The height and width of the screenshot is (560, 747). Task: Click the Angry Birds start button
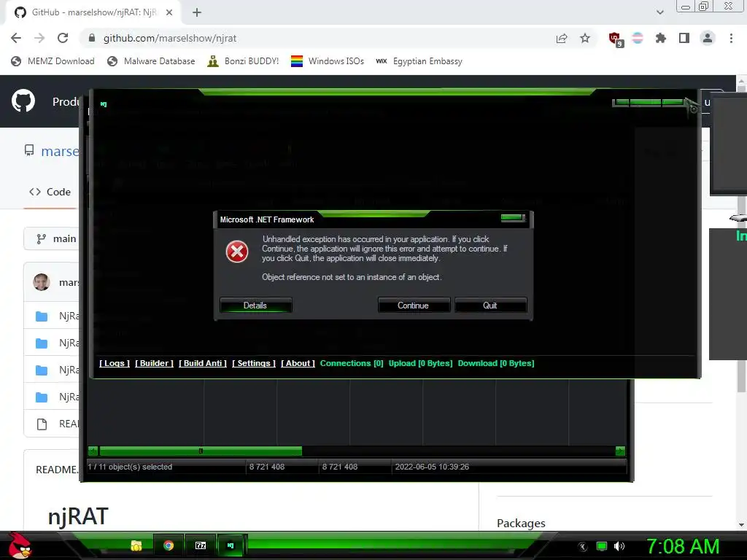20,545
